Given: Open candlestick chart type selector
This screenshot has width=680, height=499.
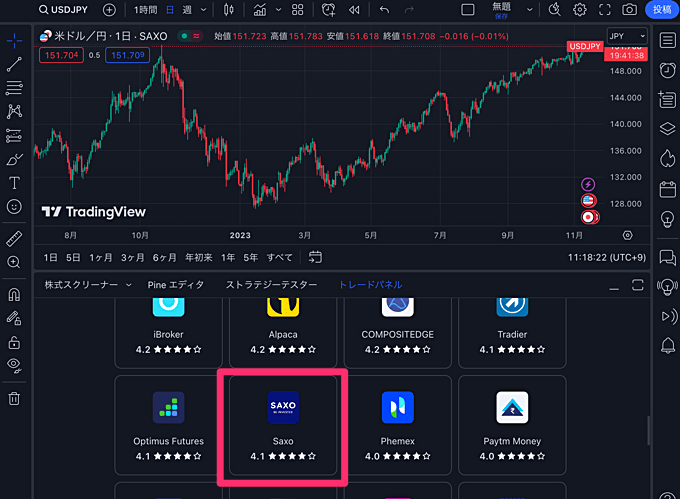Looking at the screenshot, I should point(229,10).
